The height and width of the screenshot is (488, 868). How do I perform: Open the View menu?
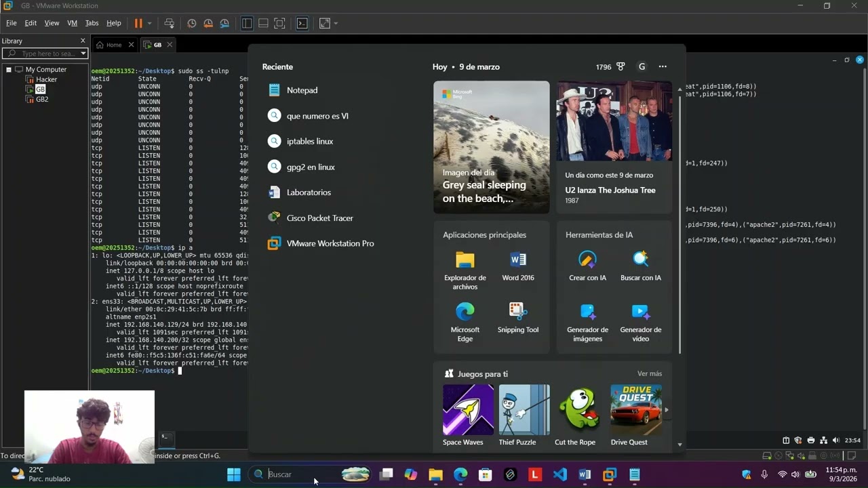(x=52, y=23)
